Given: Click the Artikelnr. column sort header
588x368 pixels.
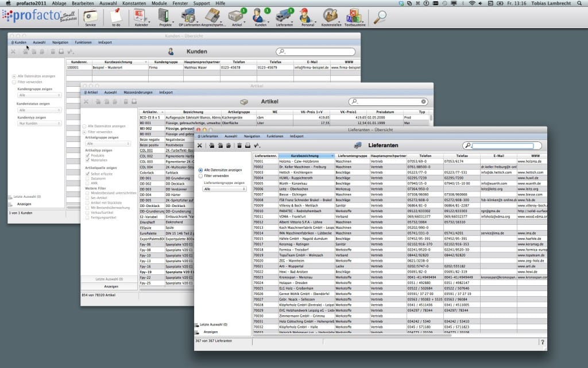Looking at the screenshot, I should 152,112.
